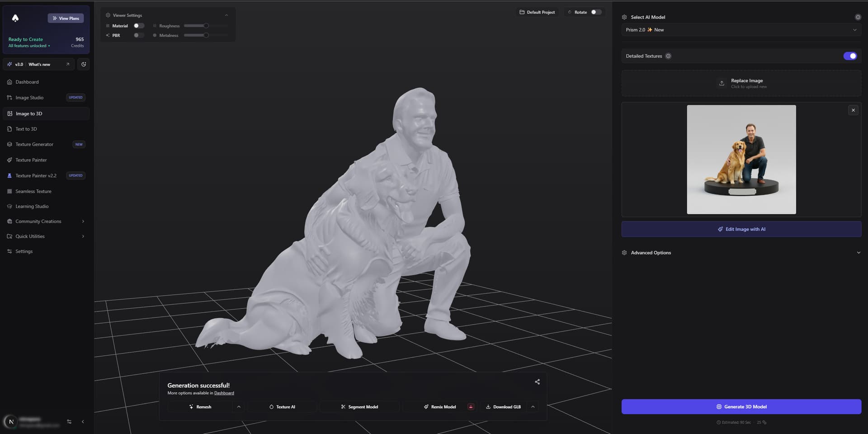The height and width of the screenshot is (434, 868).
Task: Enable the Material viewer setting
Action: click(139, 26)
